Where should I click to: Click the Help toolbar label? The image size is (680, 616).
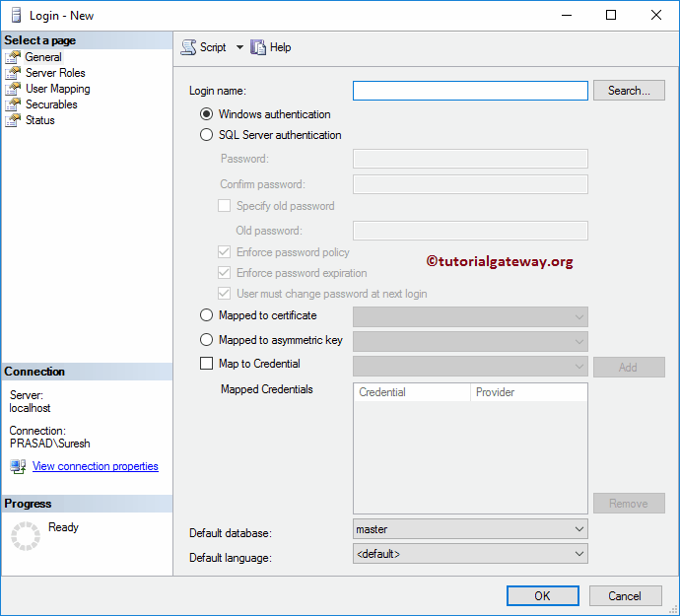(x=280, y=47)
